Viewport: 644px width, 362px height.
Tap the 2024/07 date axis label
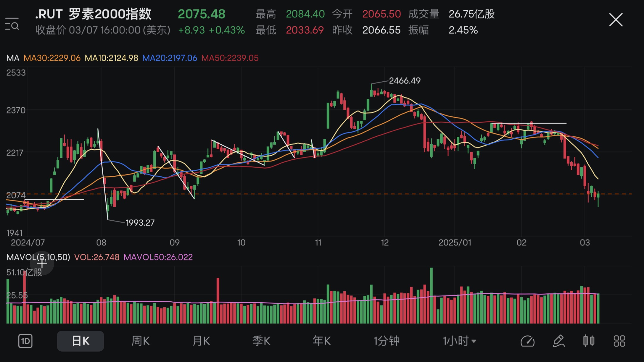point(28,243)
